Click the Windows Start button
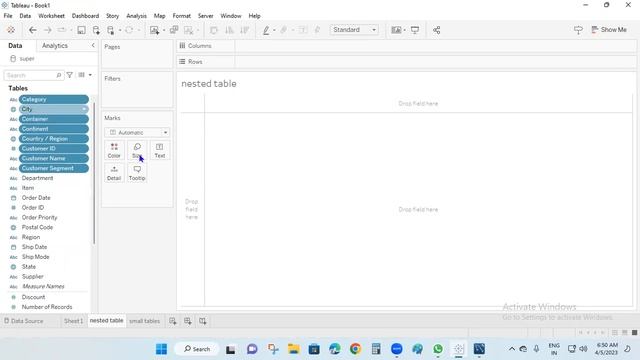This screenshot has width=640, height=360. (x=161, y=349)
